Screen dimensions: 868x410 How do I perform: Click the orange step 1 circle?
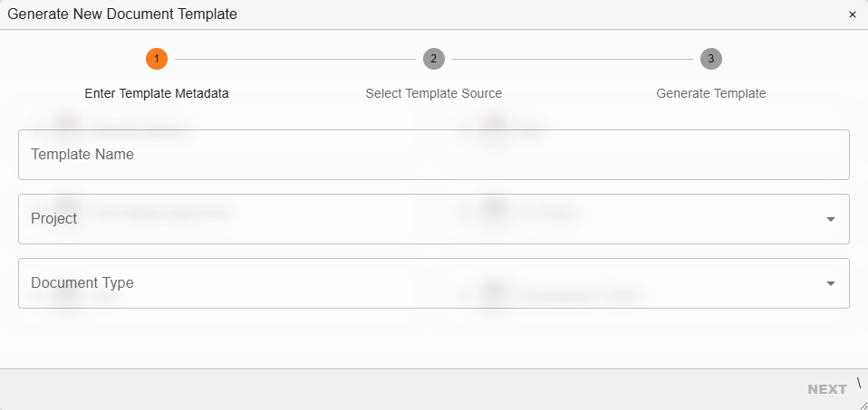157,59
